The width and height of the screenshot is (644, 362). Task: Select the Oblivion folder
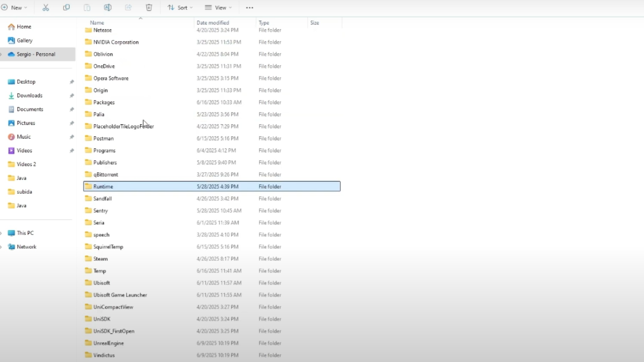coord(212,54)
